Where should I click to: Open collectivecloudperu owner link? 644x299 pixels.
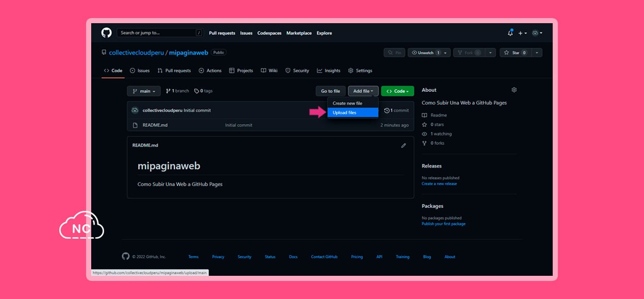click(136, 53)
